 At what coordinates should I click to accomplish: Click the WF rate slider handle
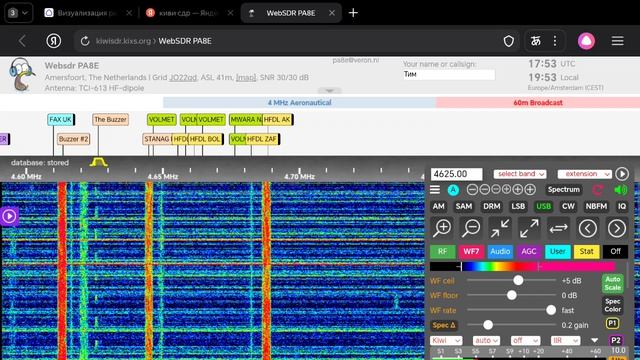551,310
